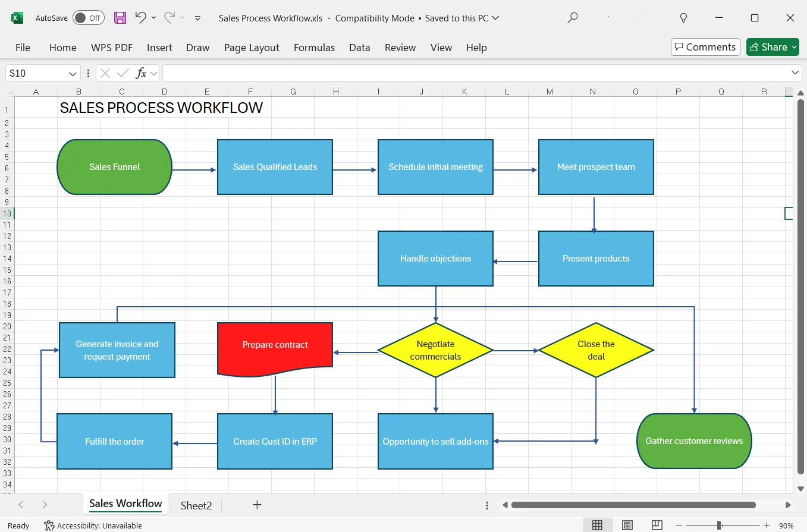
Task: Expand the formula bar chevron
Action: (796, 73)
